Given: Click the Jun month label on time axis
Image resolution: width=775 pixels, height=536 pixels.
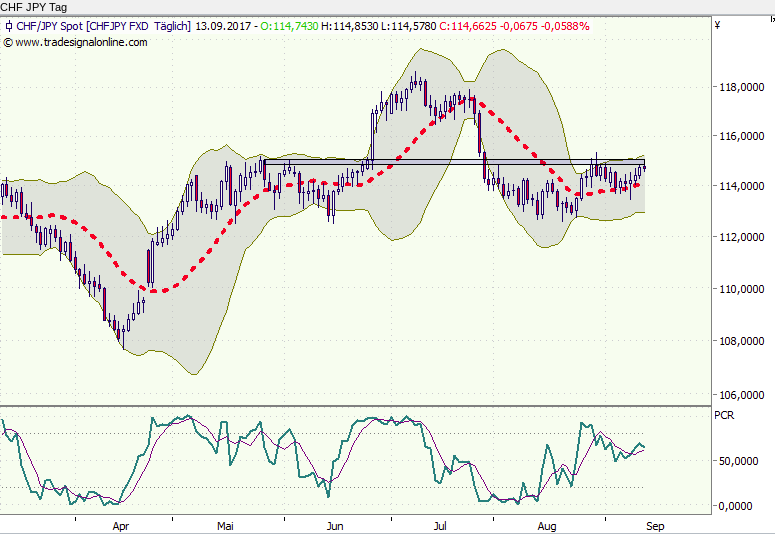Looking at the screenshot, I should tap(335, 526).
